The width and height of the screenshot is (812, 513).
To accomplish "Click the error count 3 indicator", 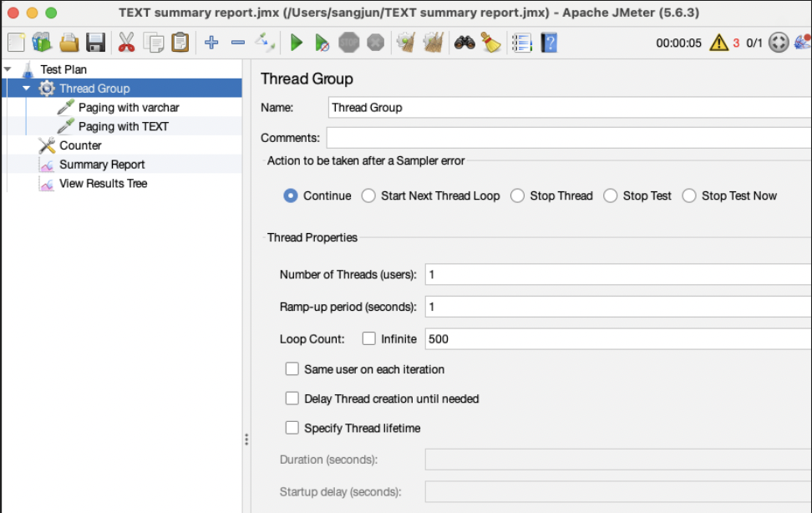I will click(736, 43).
